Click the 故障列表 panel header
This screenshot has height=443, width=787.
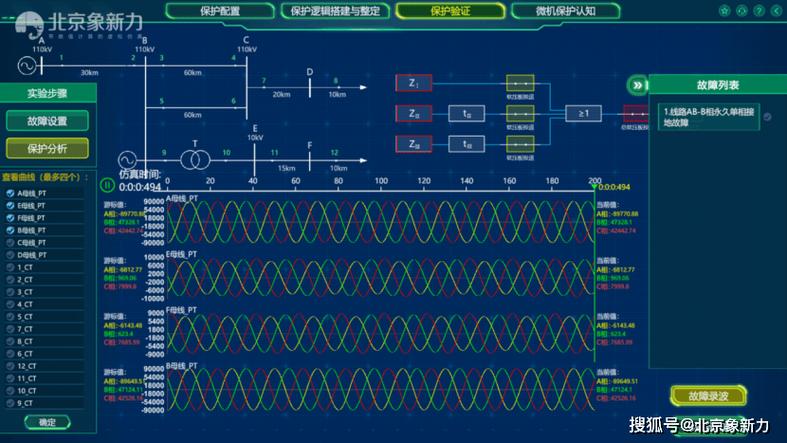718,85
